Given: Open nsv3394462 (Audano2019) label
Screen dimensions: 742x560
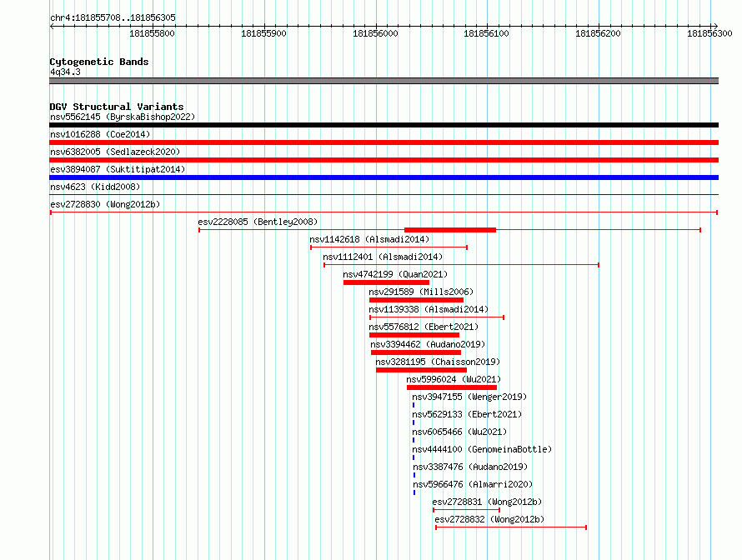Looking at the screenshot, I should coord(428,344).
